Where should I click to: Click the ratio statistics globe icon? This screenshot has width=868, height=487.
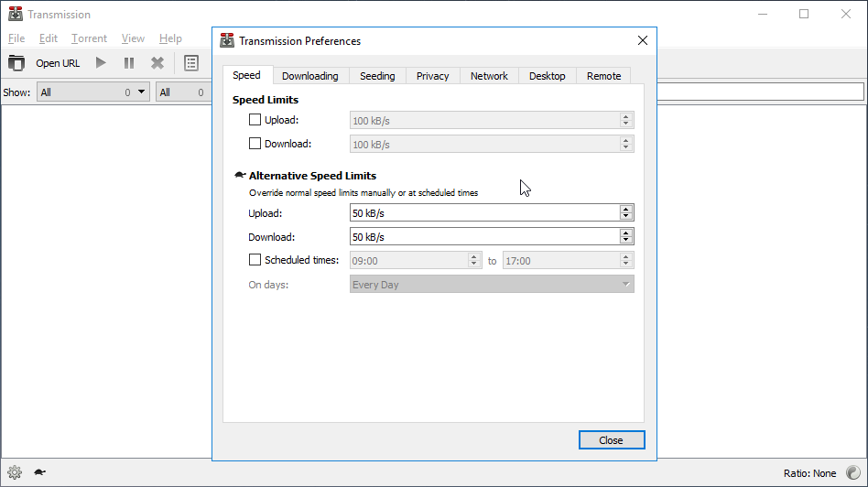[853, 472]
